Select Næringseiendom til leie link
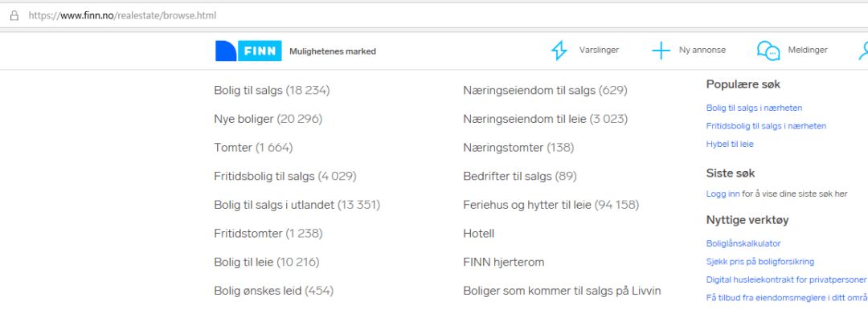This screenshot has width=868, height=330. (545, 119)
